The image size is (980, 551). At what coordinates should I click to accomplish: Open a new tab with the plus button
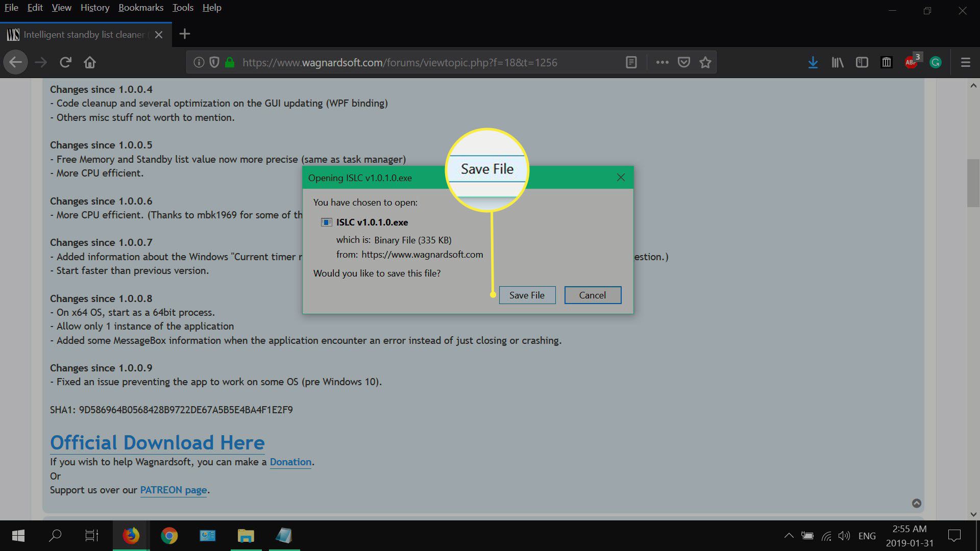185,34
